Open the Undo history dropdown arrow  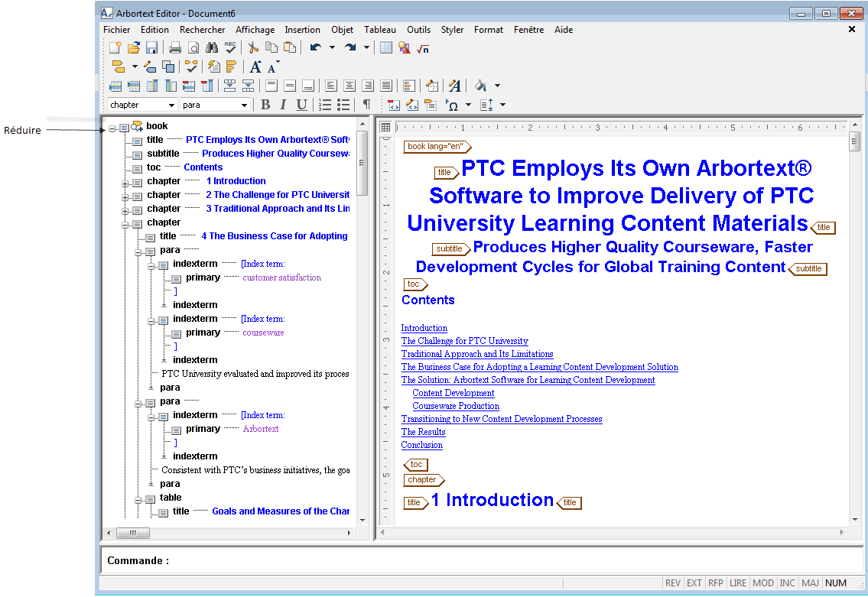tap(332, 48)
